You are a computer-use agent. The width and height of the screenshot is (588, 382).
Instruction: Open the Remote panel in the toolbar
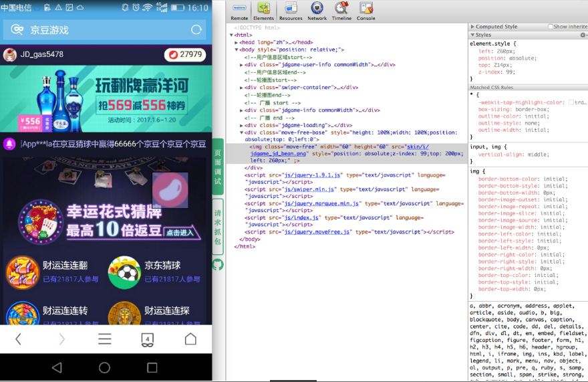[x=239, y=11]
